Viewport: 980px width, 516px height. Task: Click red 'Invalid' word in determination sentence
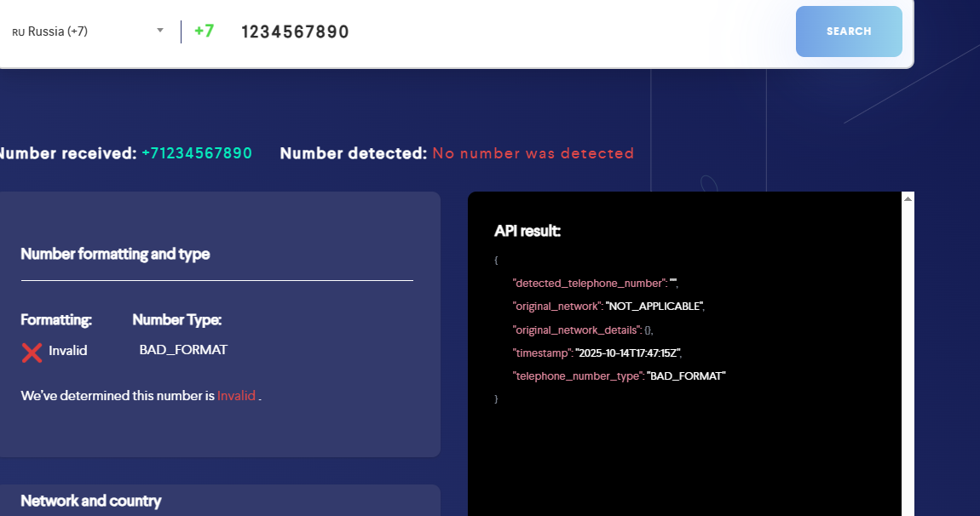tap(236, 396)
